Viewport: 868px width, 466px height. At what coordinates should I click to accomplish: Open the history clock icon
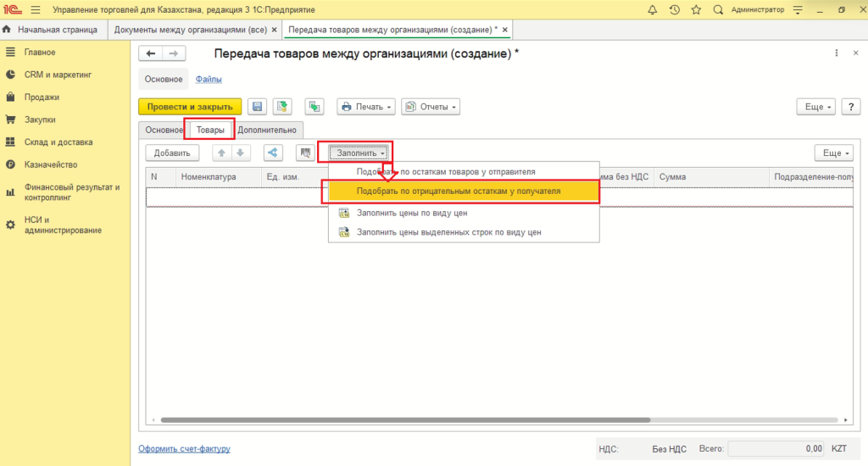(x=674, y=10)
